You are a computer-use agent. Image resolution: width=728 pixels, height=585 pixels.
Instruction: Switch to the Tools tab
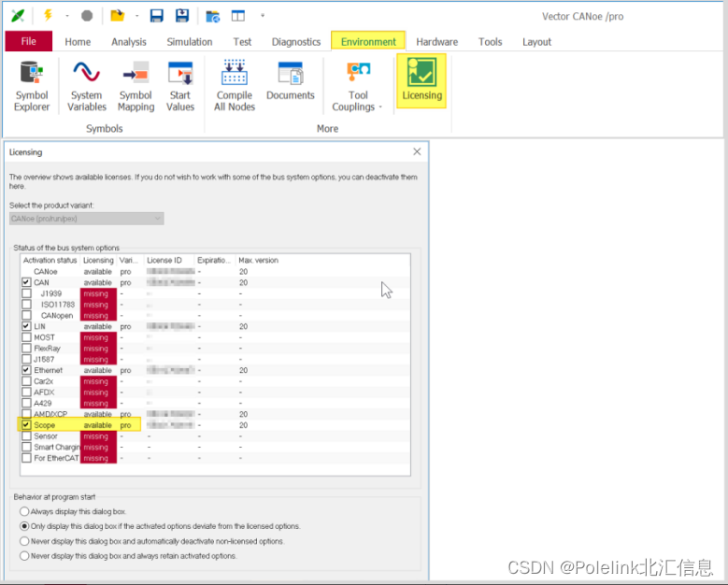[x=491, y=42]
